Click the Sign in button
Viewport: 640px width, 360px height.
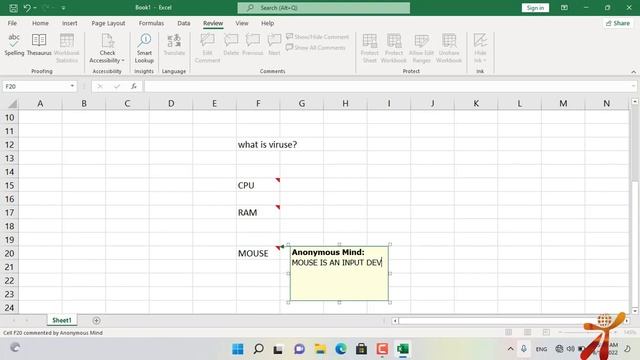535,8
